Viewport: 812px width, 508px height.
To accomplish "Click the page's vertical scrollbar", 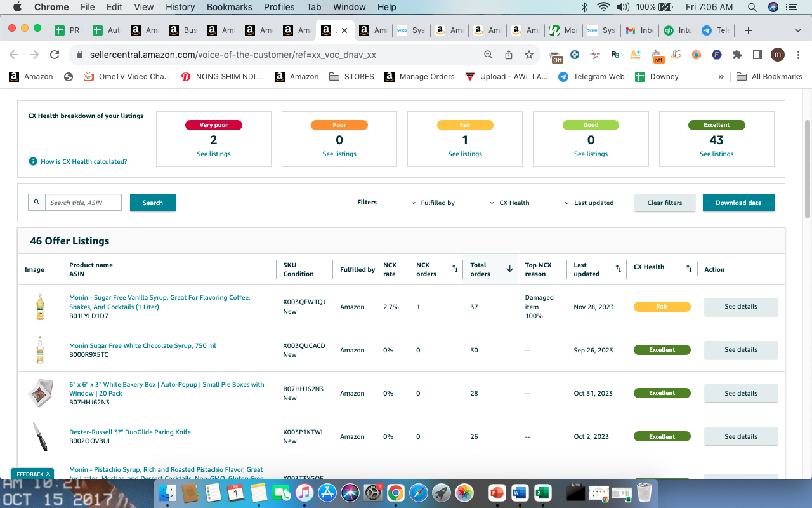I will click(808, 168).
